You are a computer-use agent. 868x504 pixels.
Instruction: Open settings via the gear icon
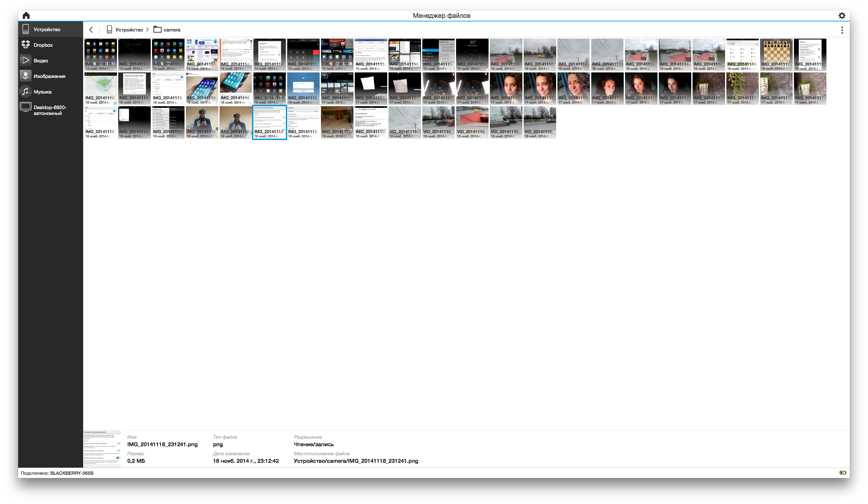click(841, 16)
